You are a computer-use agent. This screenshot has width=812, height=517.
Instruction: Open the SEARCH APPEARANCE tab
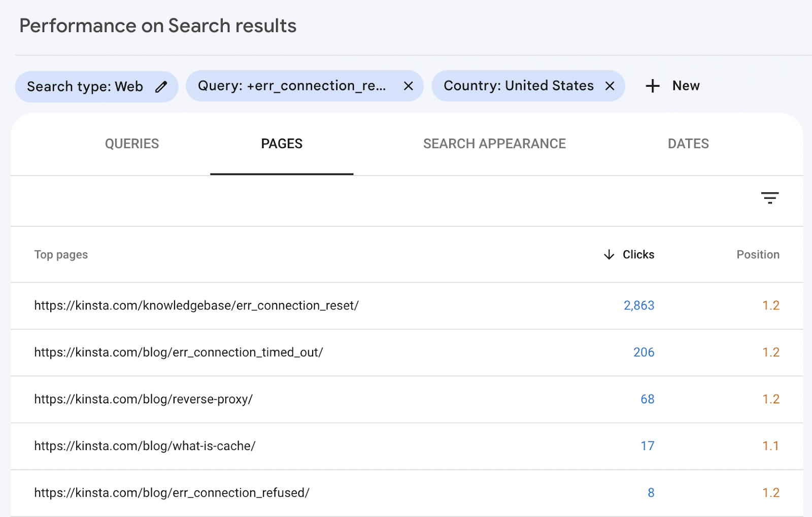coord(494,144)
